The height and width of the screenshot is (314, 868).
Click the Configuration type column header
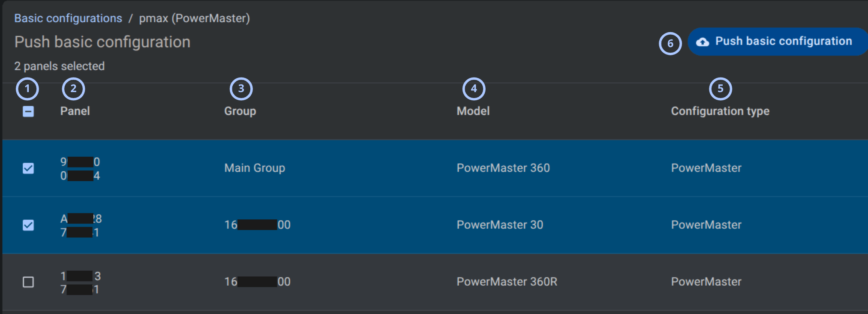(x=720, y=111)
